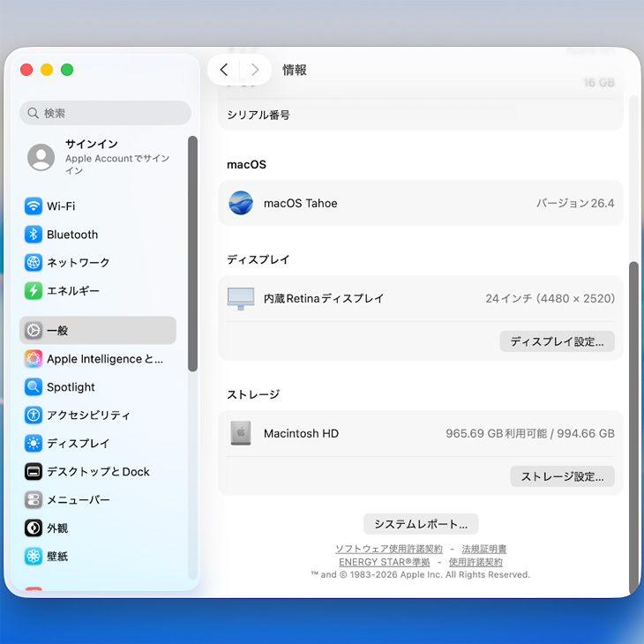Open 壁紙 settings in the sidebar

(x=57, y=557)
